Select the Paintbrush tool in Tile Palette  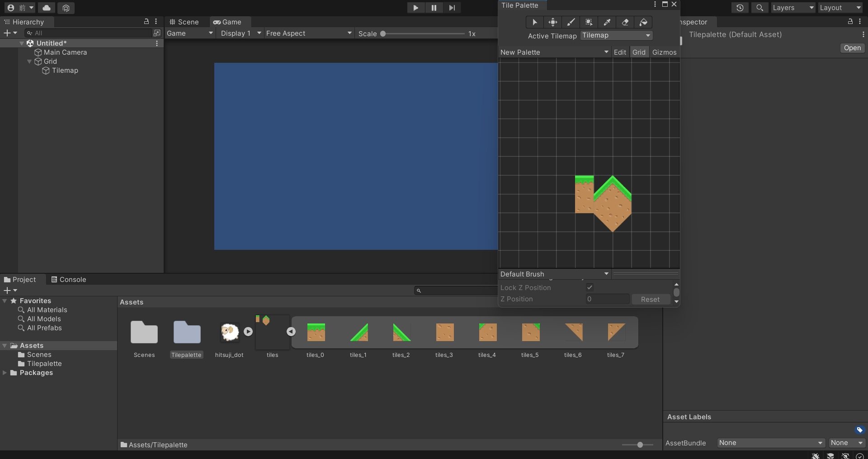(x=571, y=22)
